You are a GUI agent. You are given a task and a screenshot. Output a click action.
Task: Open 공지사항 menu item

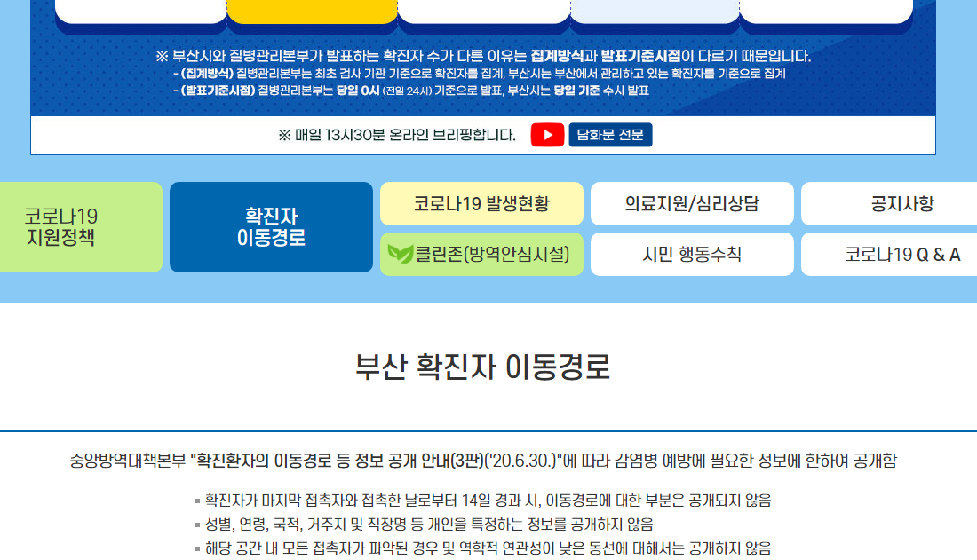(x=889, y=204)
